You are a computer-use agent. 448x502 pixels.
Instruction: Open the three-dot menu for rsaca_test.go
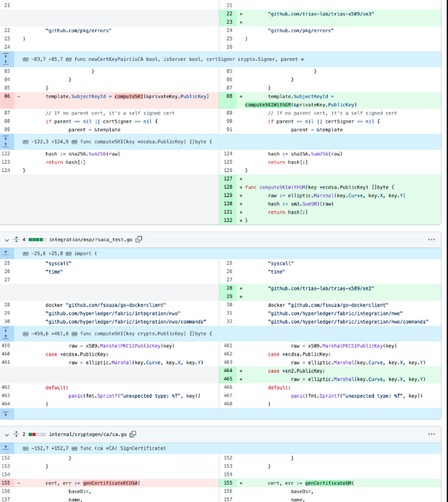(431, 239)
